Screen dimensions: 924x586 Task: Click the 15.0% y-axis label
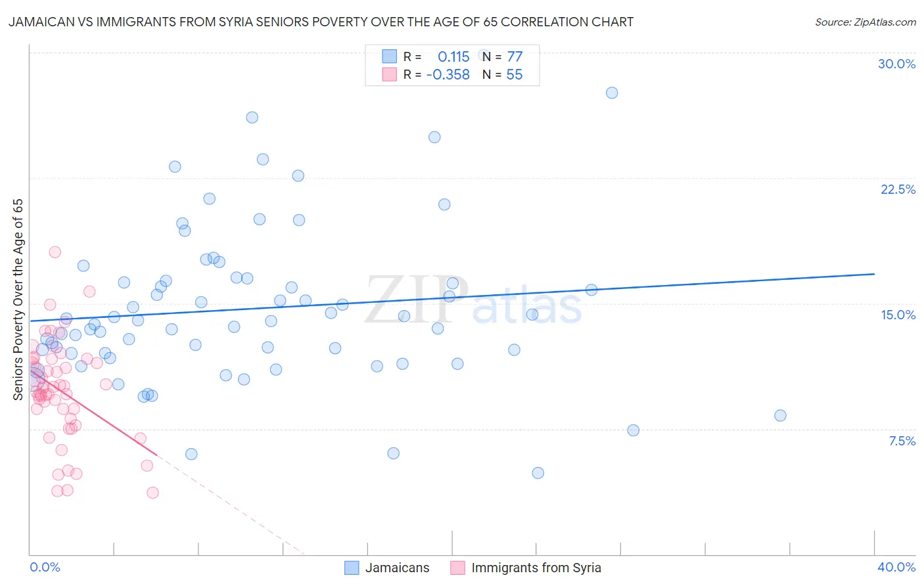pos(898,315)
